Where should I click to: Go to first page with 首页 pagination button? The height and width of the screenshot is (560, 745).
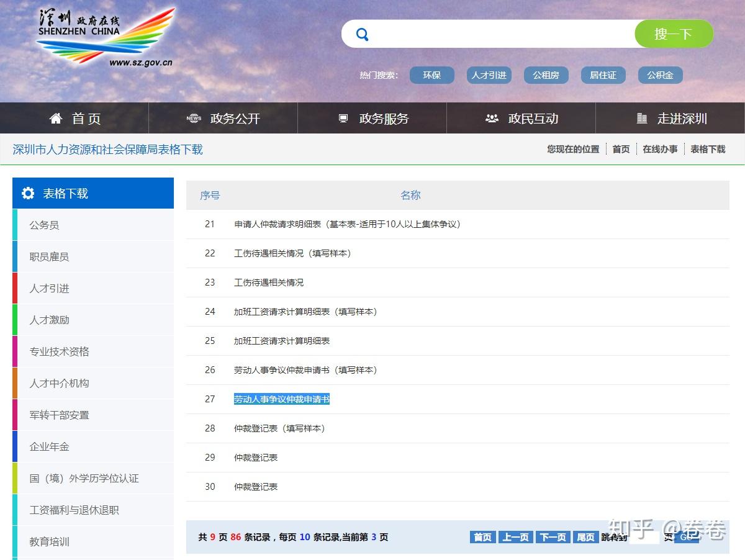click(x=483, y=537)
